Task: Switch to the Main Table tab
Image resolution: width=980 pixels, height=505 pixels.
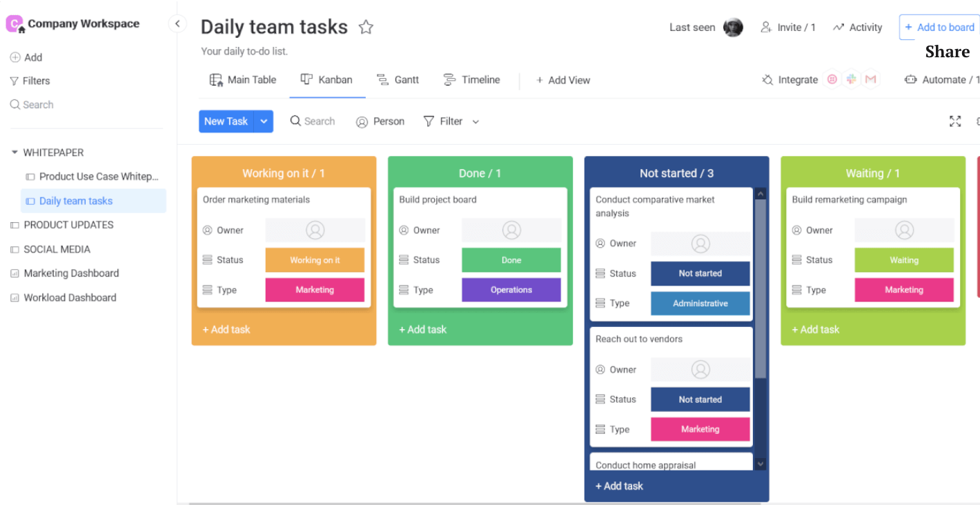Action: [x=243, y=80]
